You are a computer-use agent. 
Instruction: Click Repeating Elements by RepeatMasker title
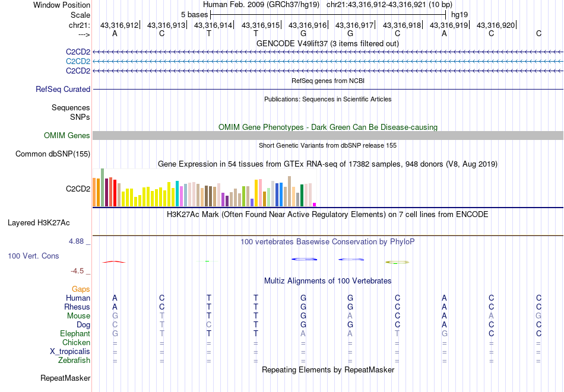328,369
